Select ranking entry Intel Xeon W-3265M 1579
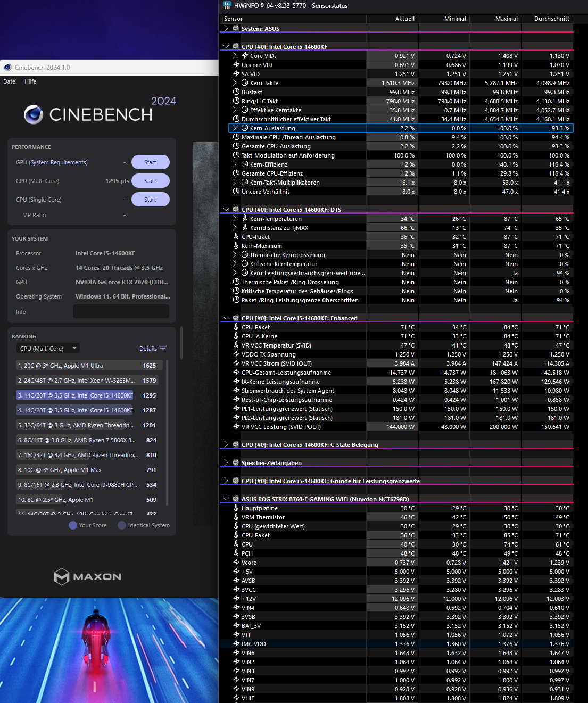Image resolution: width=588 pixels, height=703 pixels. 87,381
